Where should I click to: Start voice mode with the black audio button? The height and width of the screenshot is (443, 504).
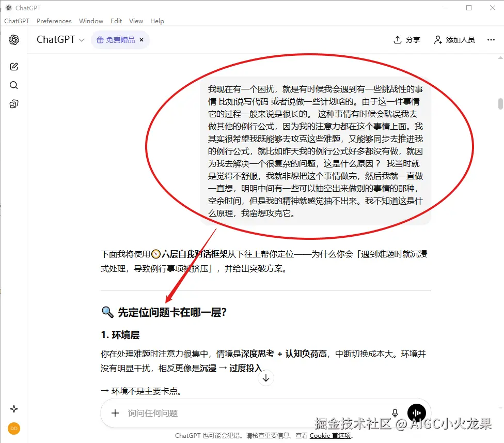pyautogui.click(x=417, y=413)
